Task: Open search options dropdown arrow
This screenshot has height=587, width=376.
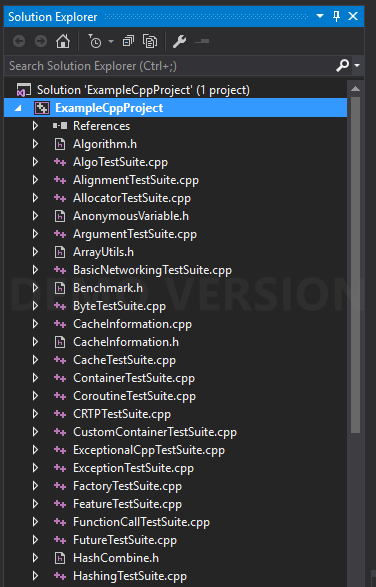Action: (x=357, y=66)
